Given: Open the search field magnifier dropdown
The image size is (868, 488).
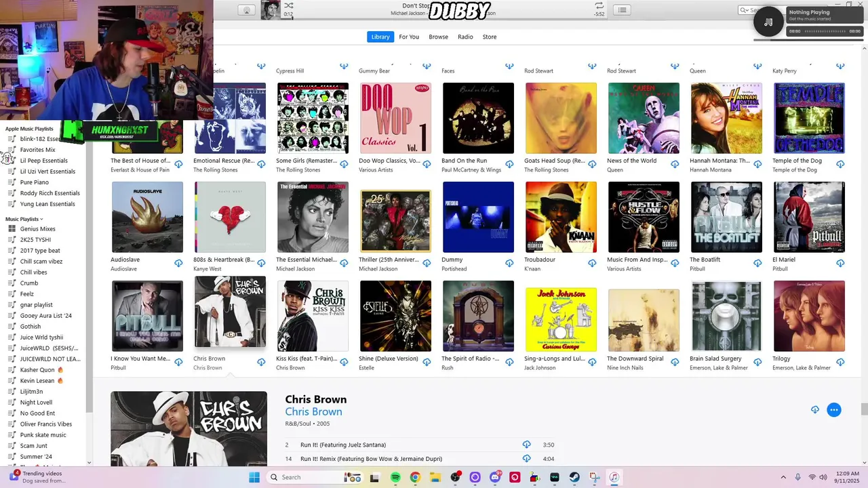Looking at the screenshot, I should click(x=745, y=10).
